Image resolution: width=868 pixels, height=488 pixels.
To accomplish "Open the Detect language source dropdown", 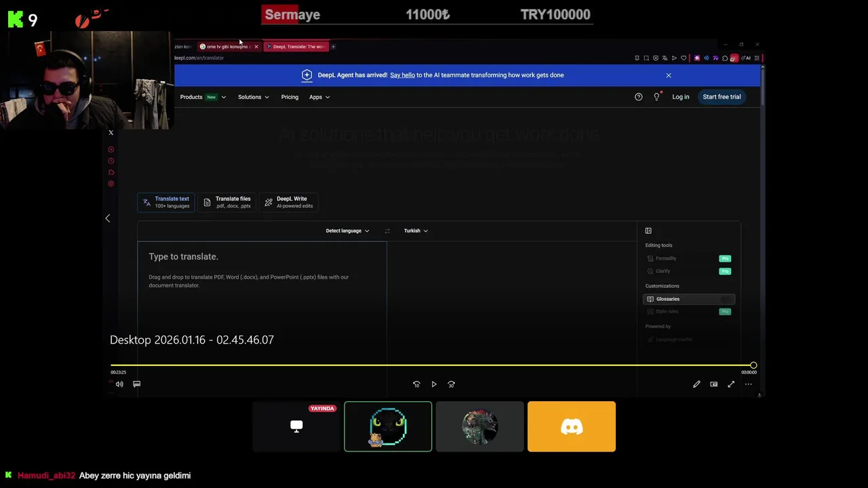I will [347, 230].
